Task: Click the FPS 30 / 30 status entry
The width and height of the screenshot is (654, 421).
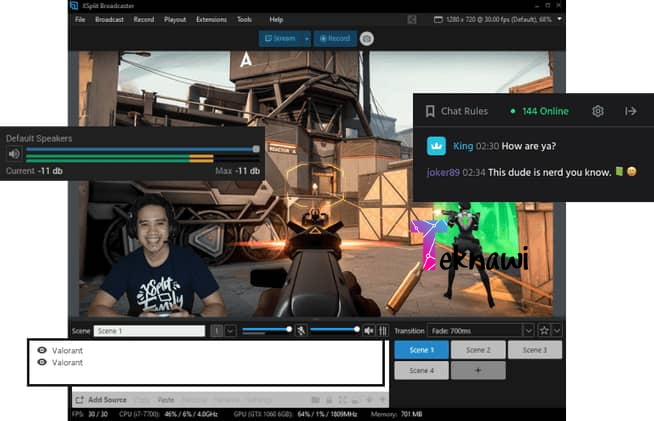Action: click(90, 414)
